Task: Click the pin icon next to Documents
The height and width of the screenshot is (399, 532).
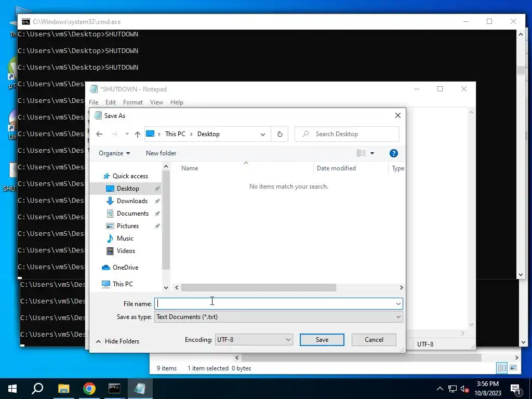Action: click(x=157, y=214)
